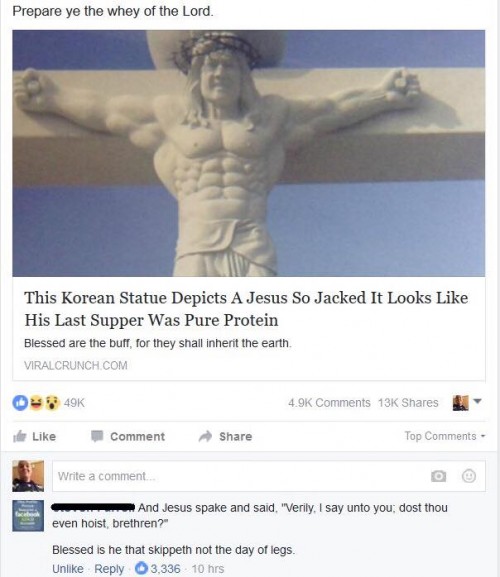
Task: Expand the profile selector dropdown arrow
Action: (477, 401)
